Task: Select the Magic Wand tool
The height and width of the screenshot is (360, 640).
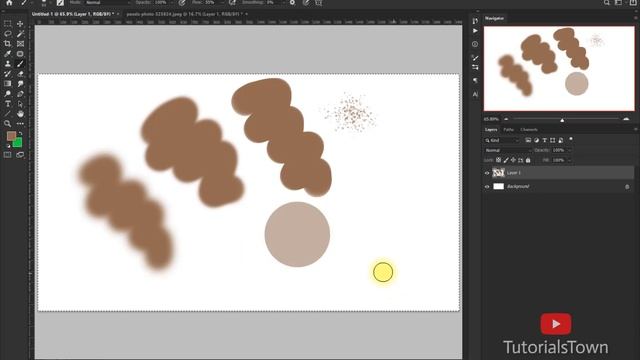Action: click(x=20, y=34)
